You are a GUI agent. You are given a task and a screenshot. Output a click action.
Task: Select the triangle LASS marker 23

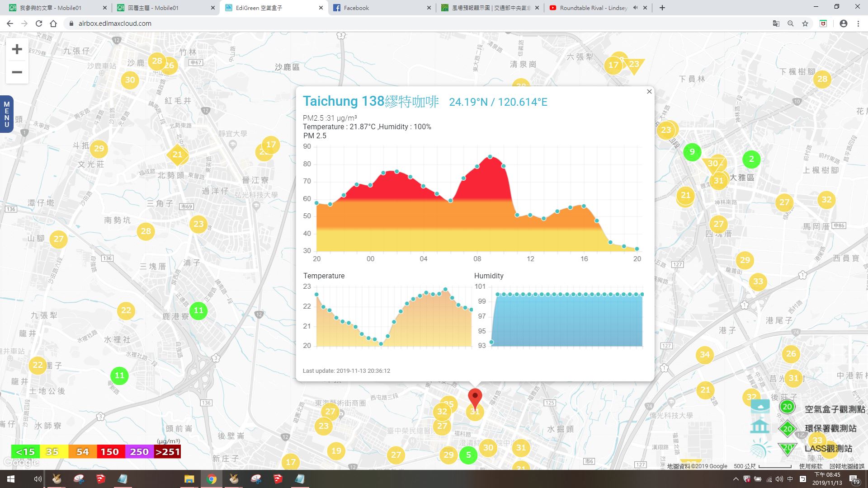(x=634, y=65)
